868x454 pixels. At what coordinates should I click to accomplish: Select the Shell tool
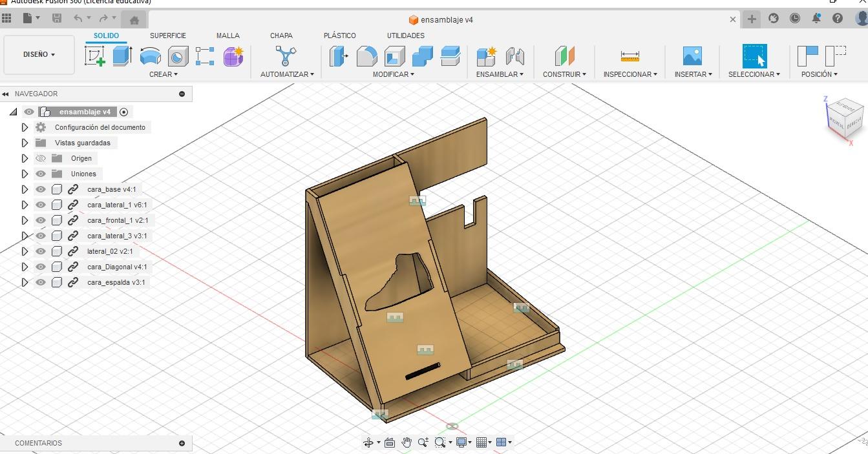[394, 56]
